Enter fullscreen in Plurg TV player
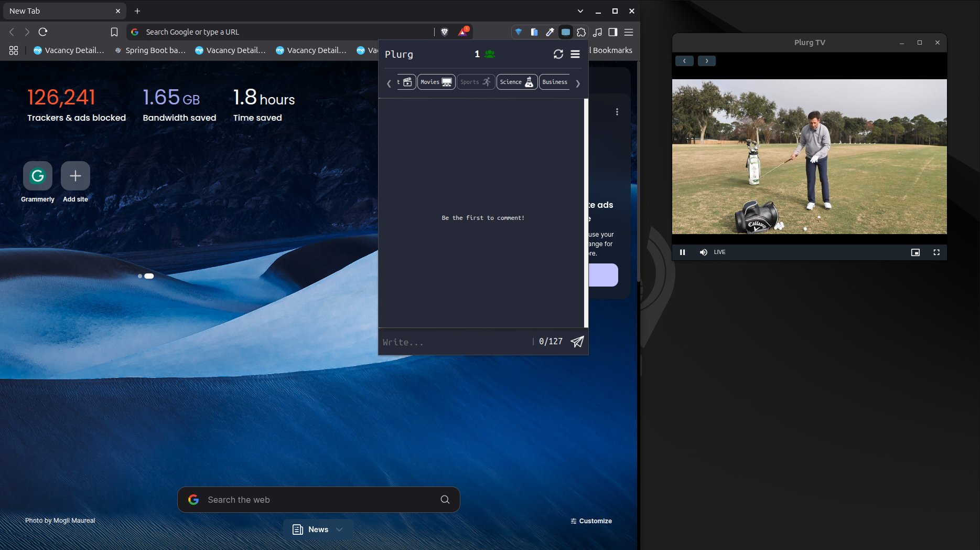The width and height of the screenshot is (980, 550). pyautogui.click(x=936, y=252)
